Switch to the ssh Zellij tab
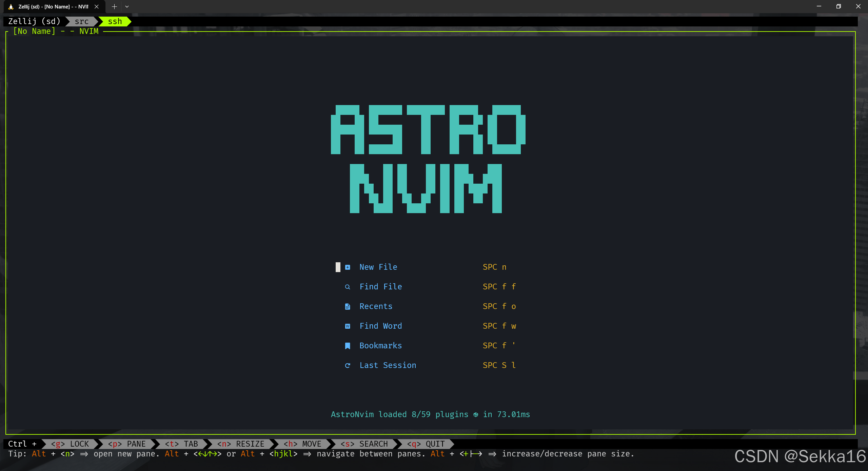 (115, 21)
